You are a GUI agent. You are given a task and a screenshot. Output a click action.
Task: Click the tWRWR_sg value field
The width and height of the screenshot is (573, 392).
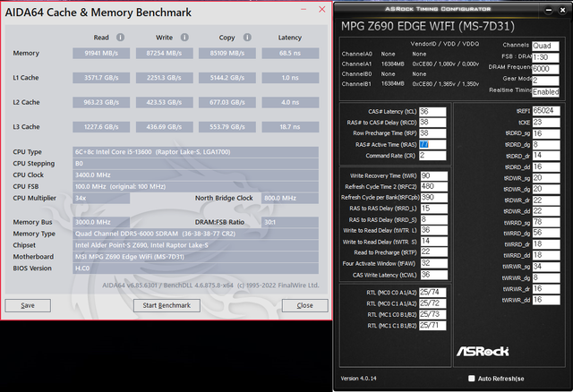[546, 267]
